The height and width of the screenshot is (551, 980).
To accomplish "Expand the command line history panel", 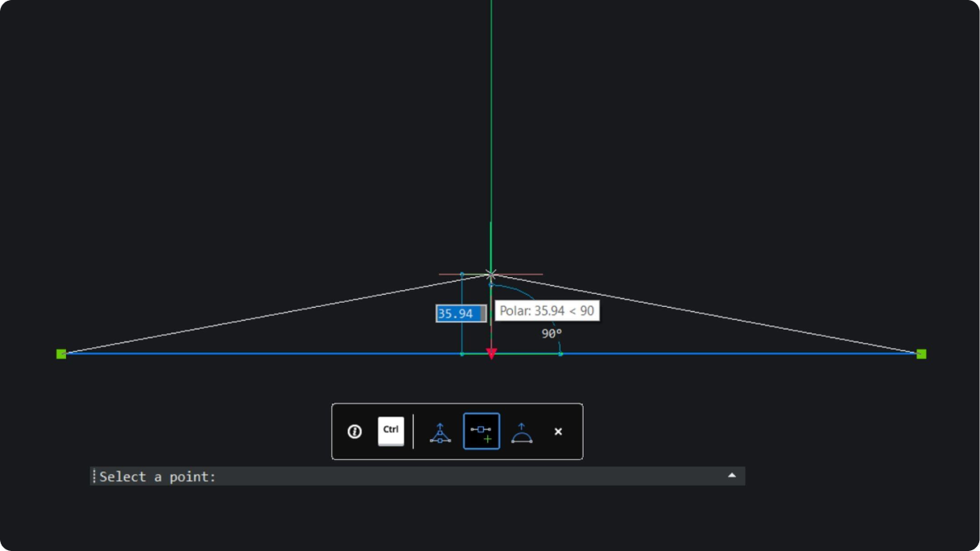I will coord(732,475).
